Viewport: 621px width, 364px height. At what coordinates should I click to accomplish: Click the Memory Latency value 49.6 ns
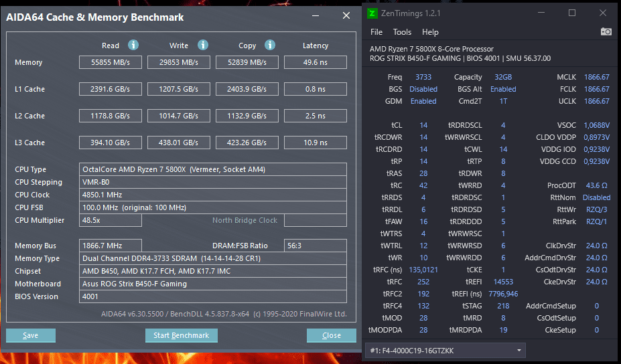coord(316,62)
